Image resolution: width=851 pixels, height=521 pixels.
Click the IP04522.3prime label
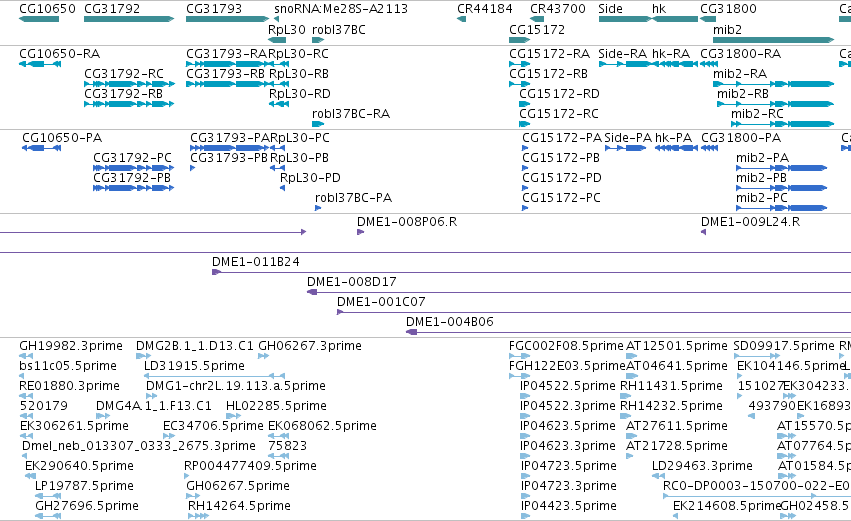tap(568, 406)
